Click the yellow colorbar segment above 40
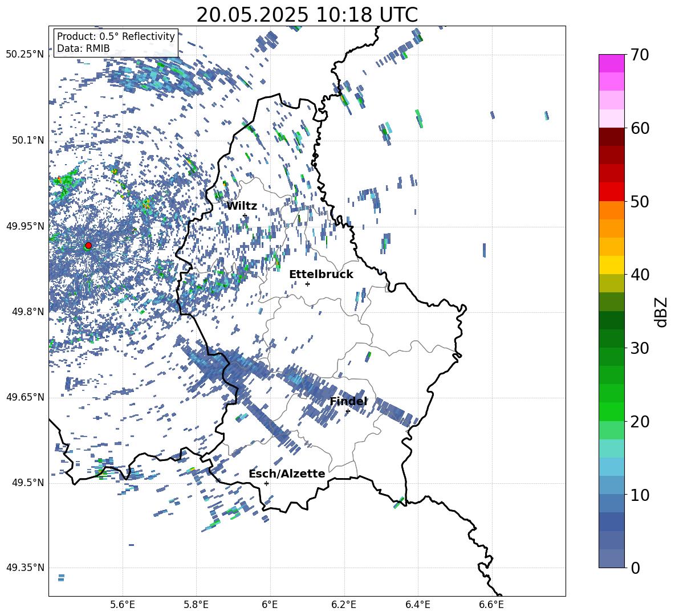 611,265
